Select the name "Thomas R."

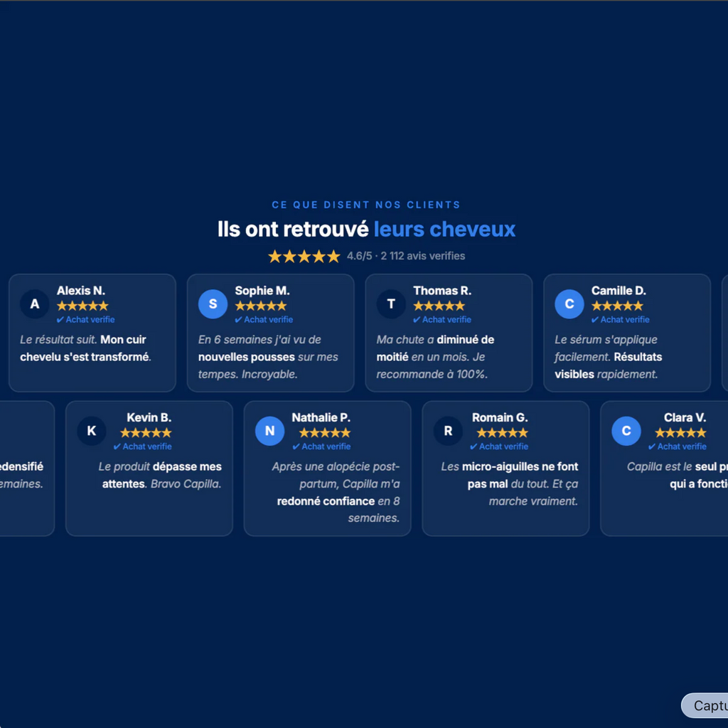pyautogui.click(x=442, y=291)
